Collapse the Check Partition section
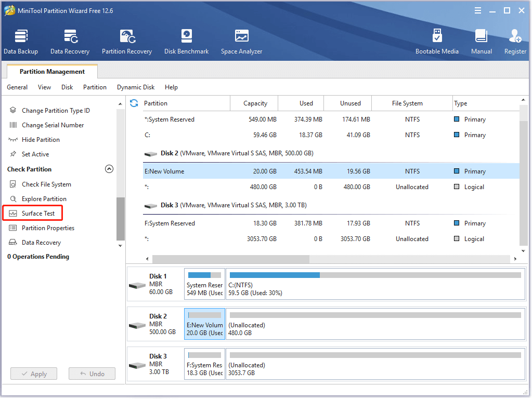Screen dimensions: 532x399 (x=109, y=169)
